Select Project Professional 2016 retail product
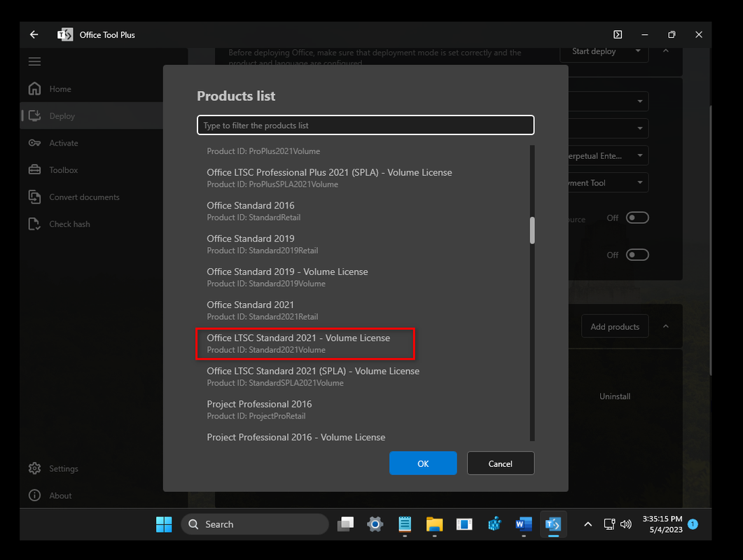 click(366, 410)
